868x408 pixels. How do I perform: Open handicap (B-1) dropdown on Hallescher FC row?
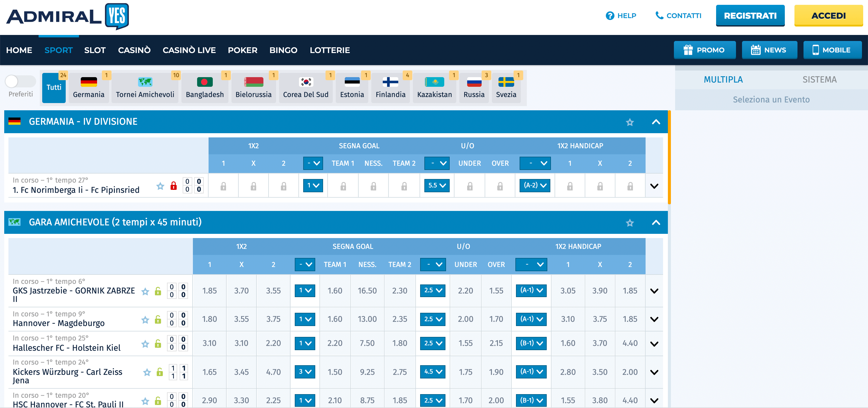[x=531, y=343]
